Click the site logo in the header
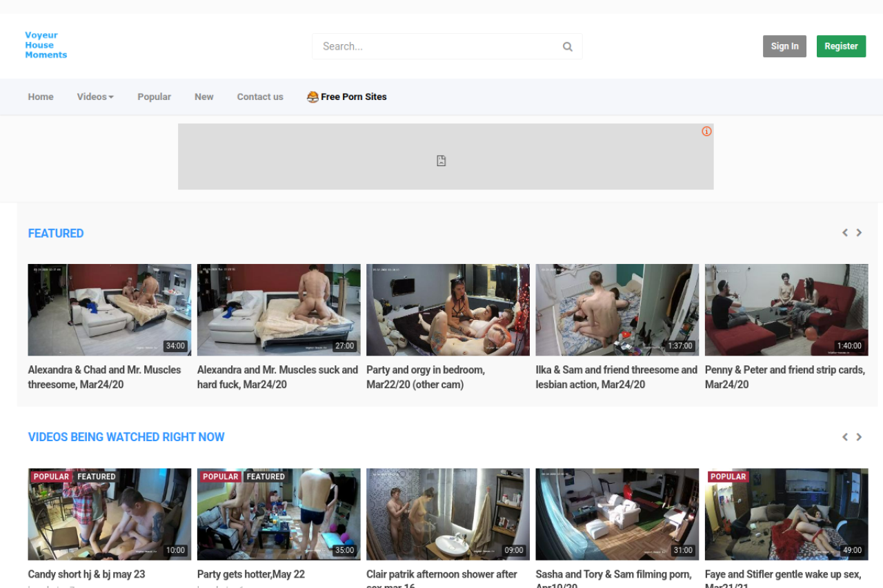 (x=46, y=45)
